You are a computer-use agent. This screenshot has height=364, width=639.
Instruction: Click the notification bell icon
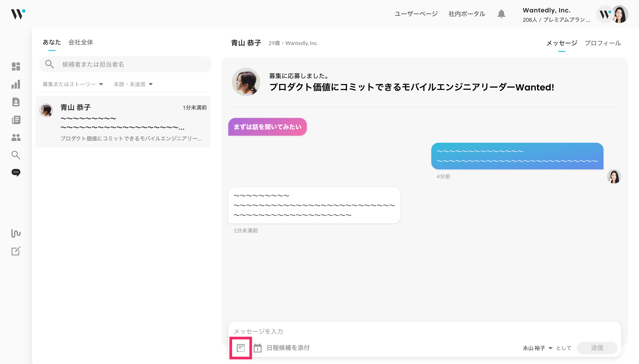[501, 14]
